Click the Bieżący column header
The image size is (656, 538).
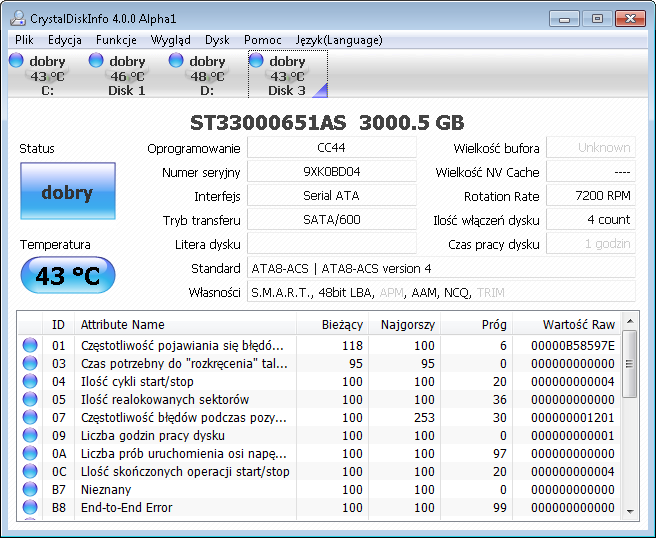pos(333,324)
